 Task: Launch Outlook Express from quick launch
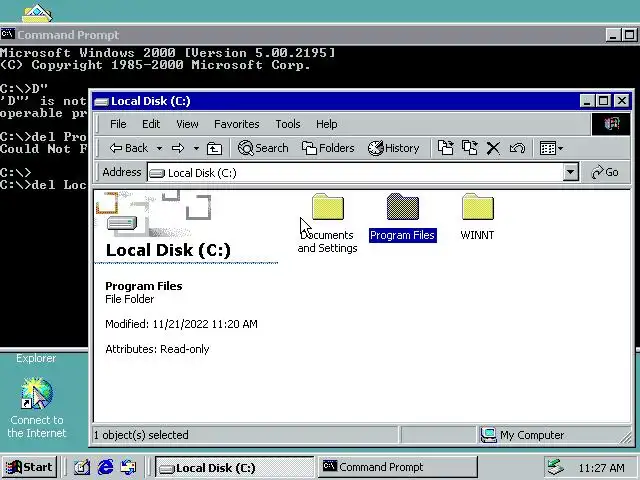pyautogui.click(x=129, y=467)
